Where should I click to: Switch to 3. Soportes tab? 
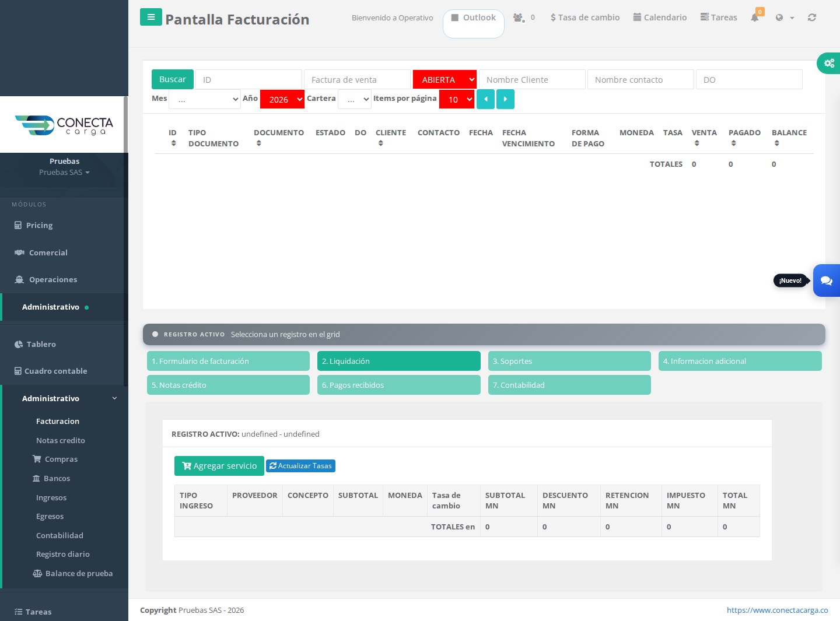coord(569,361)
